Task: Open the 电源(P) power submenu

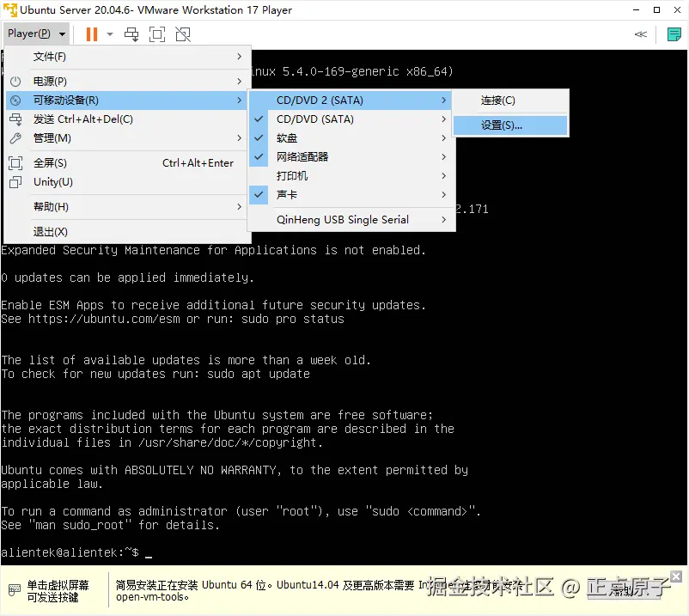Action: 127,82
